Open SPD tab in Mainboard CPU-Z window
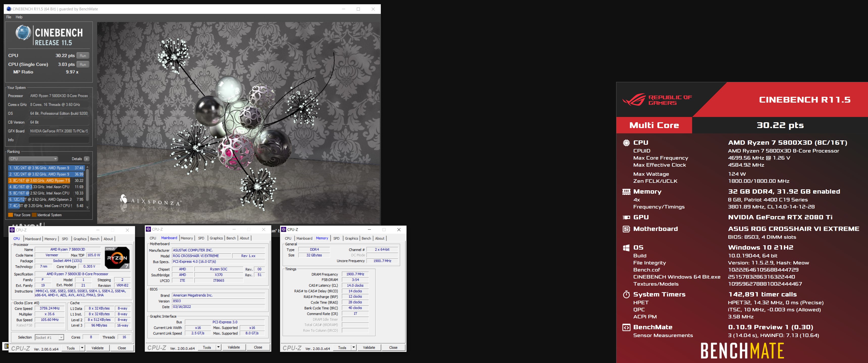The width and height of the screenshot is (868, 363). pyautogui.click(x=201, y=238)
